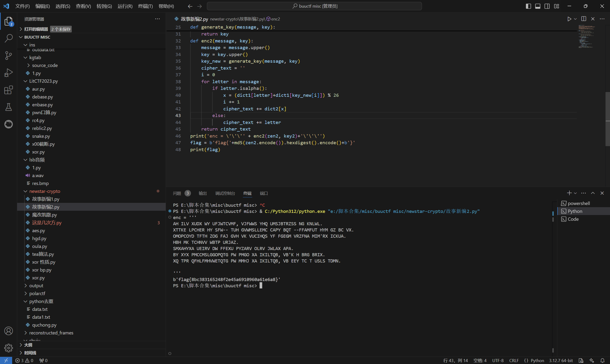
Task: Toggle the bottom panel layout
Action: 538,6
